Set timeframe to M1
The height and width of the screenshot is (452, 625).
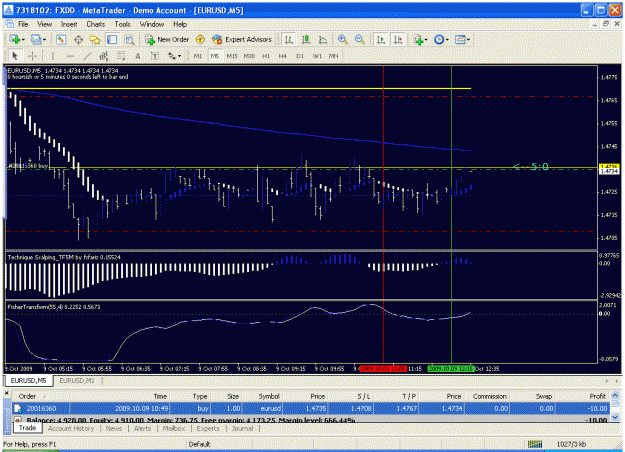click(x=198, y=56)
